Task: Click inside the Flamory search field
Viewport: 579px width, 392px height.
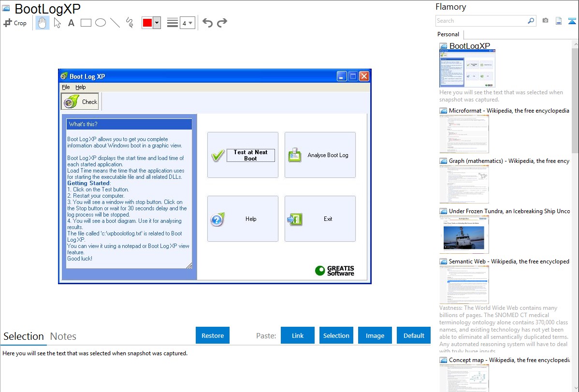Action: click(481, 21)
